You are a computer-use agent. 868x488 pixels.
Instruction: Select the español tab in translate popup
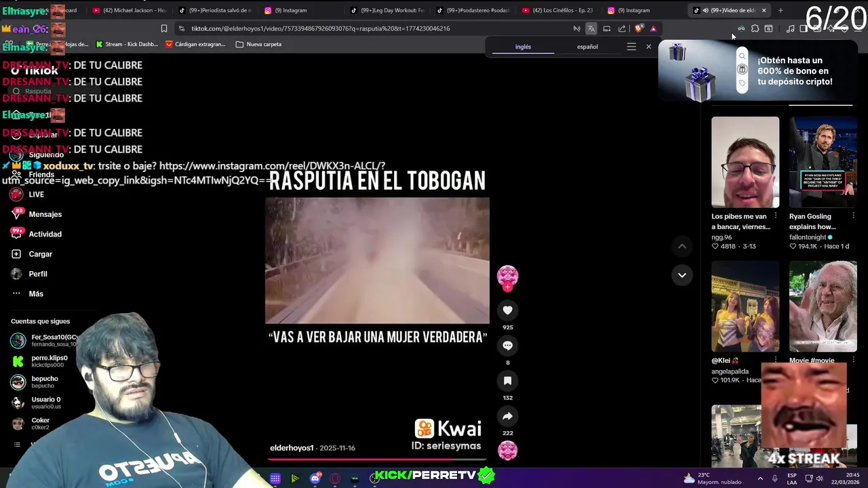587,47
